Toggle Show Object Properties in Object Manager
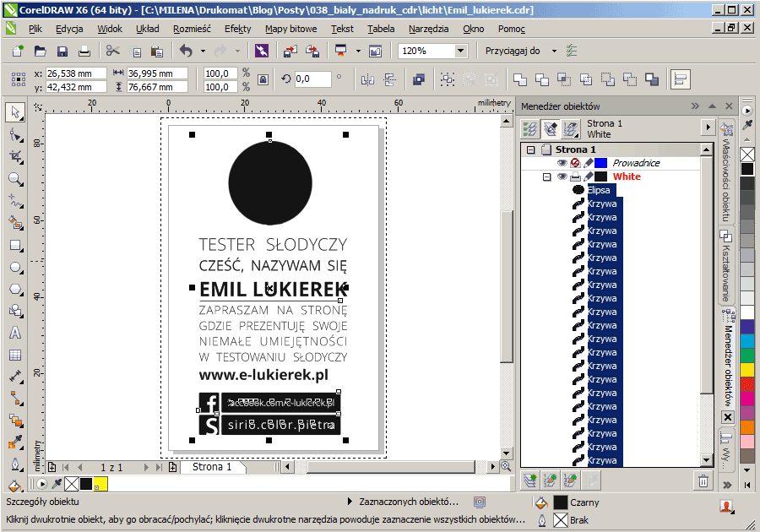Viewport: 760px width, 532px height. [x=530, y=129]
